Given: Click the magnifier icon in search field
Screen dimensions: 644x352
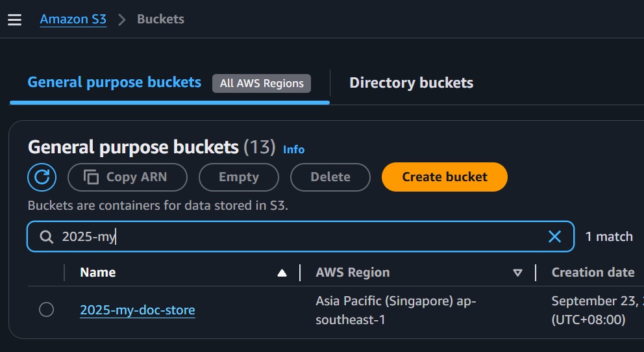Looking at the screenshot, I should (x=46, y=237).
